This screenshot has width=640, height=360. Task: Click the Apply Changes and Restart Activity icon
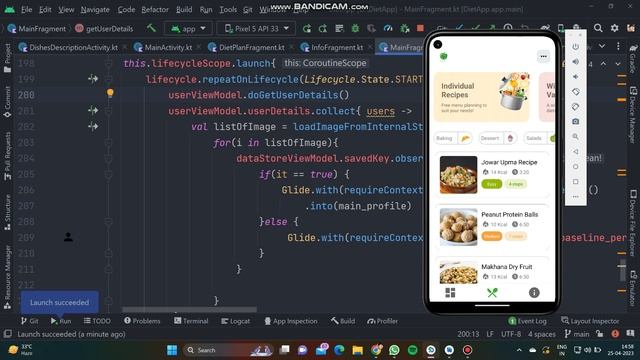pos(307,28)
